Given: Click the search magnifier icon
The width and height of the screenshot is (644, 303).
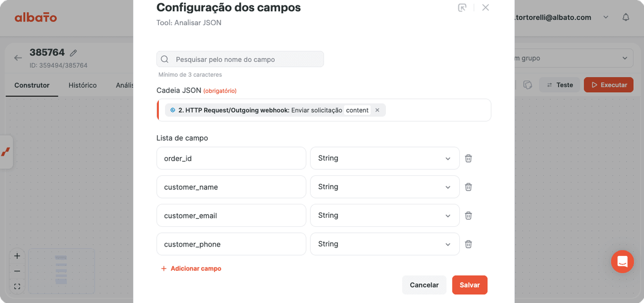Looking at the screenshot, I should [165, 59].
